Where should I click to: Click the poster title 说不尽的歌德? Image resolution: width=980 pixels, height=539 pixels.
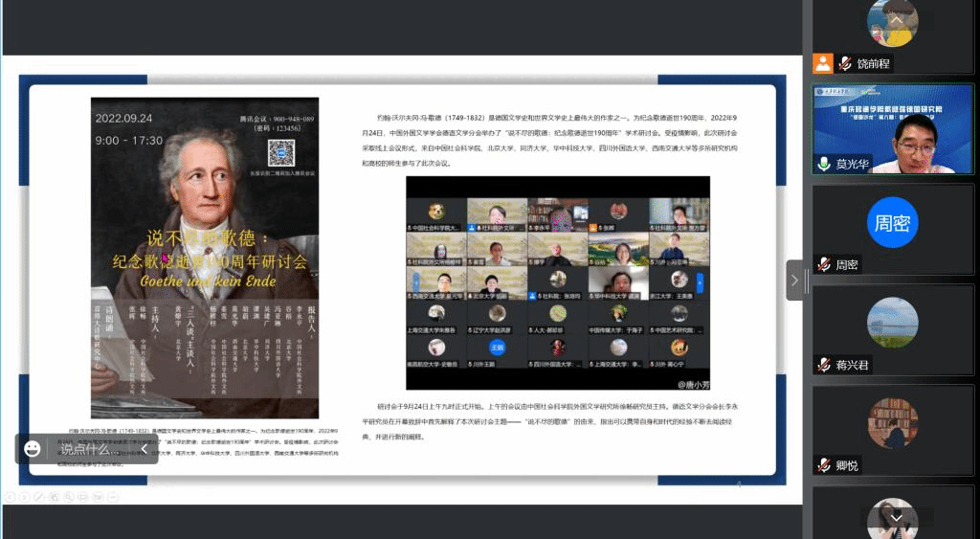207,237
